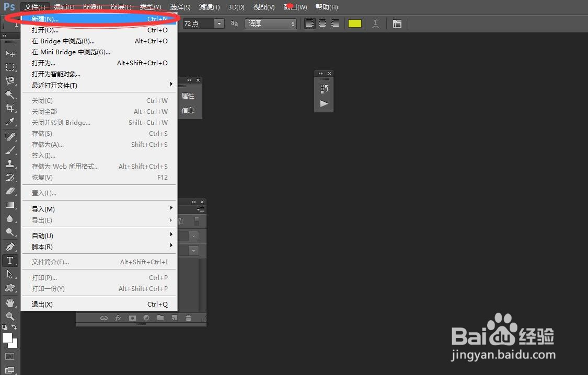Open the 属性 panel
The image size is (588, 375).
[x=188, y=96]
